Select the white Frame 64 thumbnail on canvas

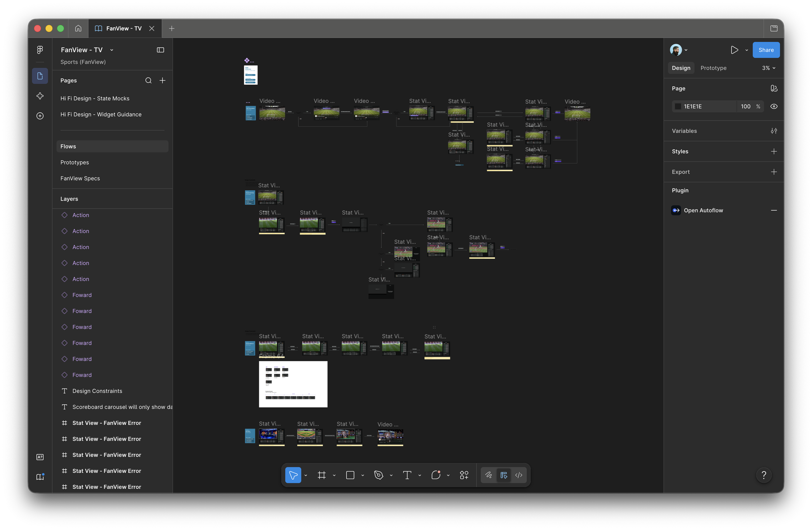[x=293, y=384]
